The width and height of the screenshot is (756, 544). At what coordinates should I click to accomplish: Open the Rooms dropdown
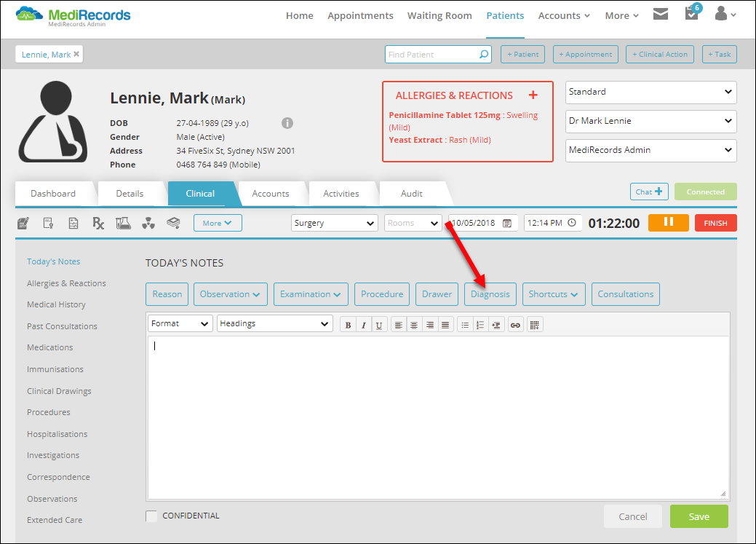click(x=413, y=223)
